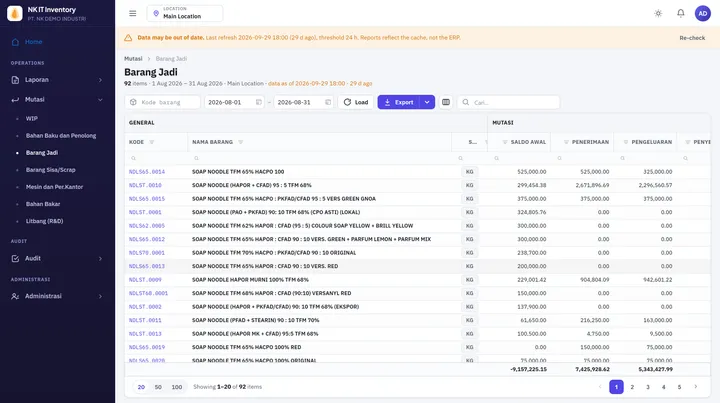The image size is (720, 403).
Task: Open filter on SALDO AWAL column
Action: point(505,142)
